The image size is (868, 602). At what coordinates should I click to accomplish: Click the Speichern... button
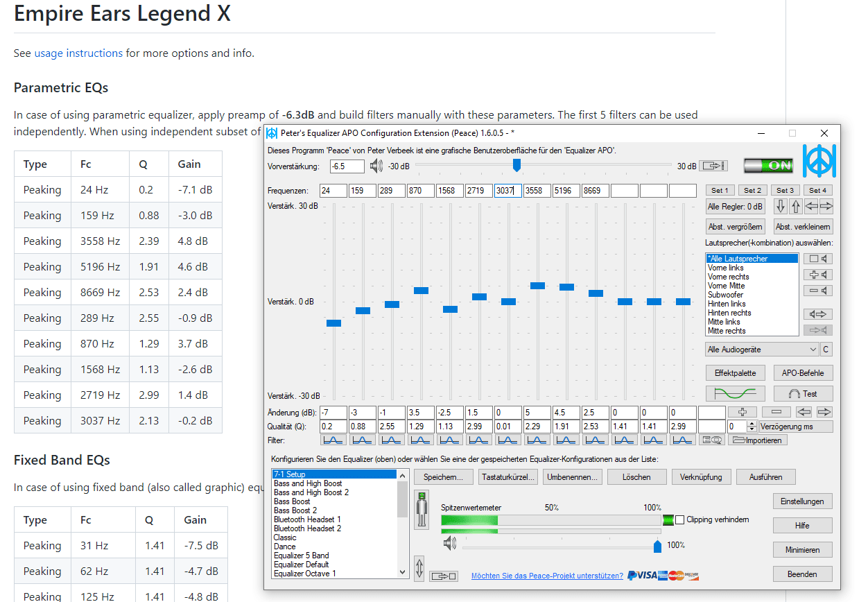(x=444, y=477)
